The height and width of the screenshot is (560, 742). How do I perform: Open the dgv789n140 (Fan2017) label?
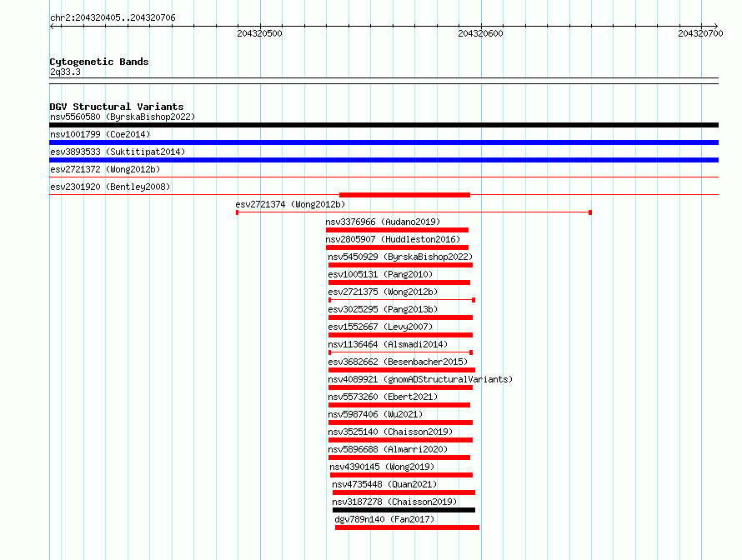pyautogui.click(x=384, y=519)
